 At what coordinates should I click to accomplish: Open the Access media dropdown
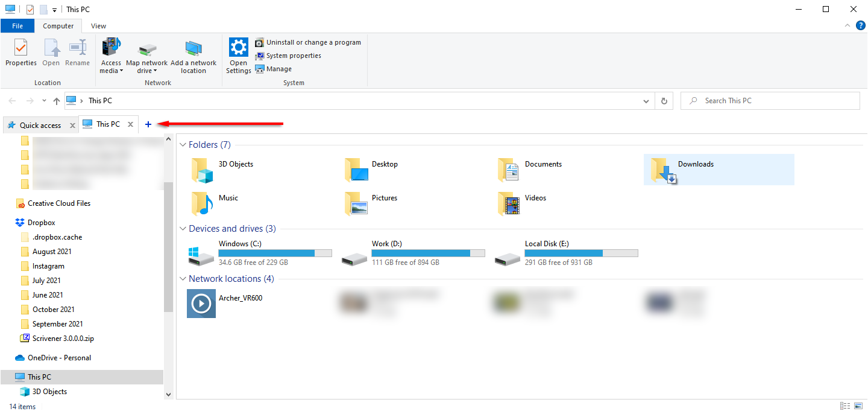pos(111,56)
